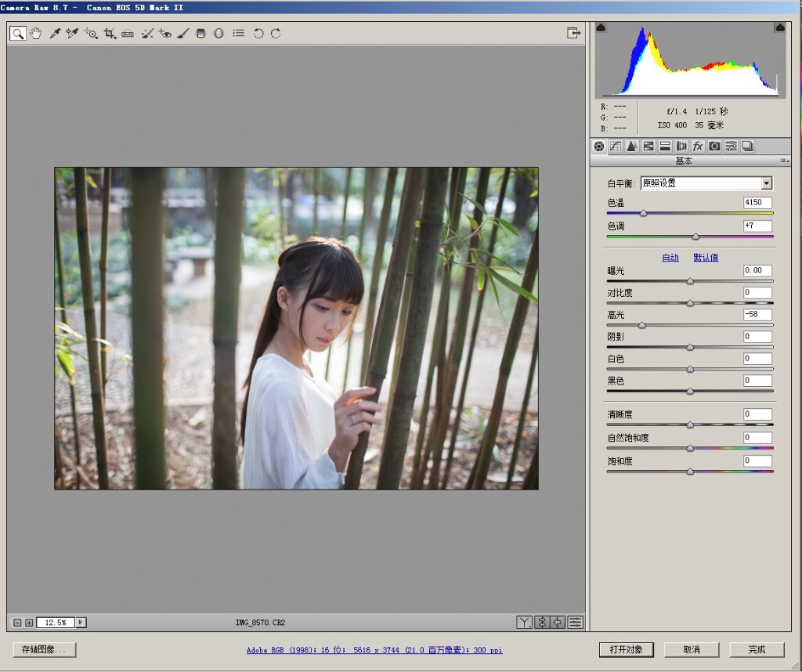802x672 pixels.
Task: Zoom in with the plus button
Action: [x=29, y=623]
